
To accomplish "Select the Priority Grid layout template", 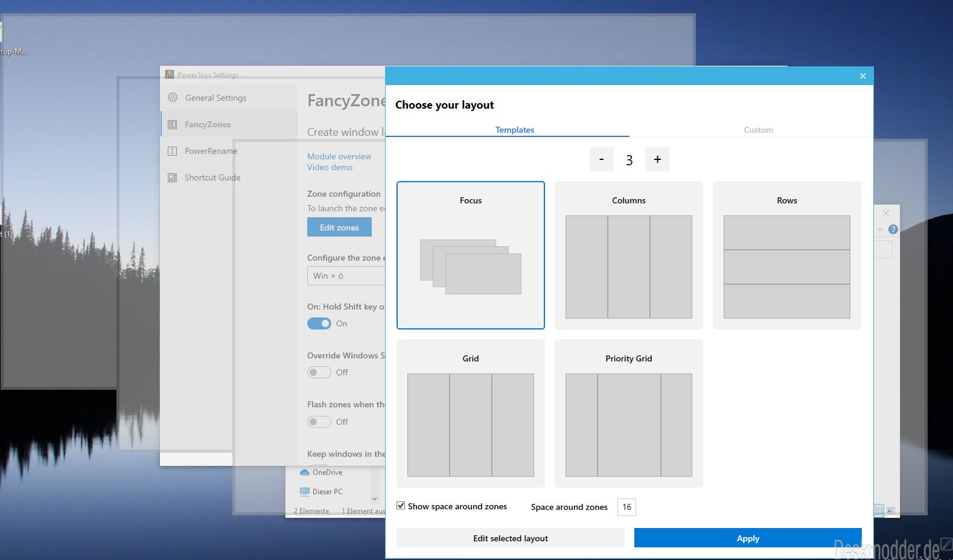I will click(629, 413).
